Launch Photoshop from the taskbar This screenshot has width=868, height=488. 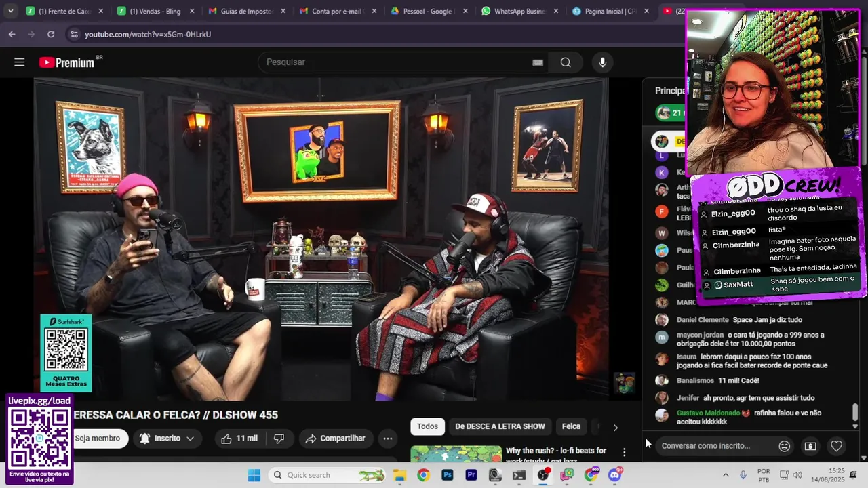(x=447, y=475)
